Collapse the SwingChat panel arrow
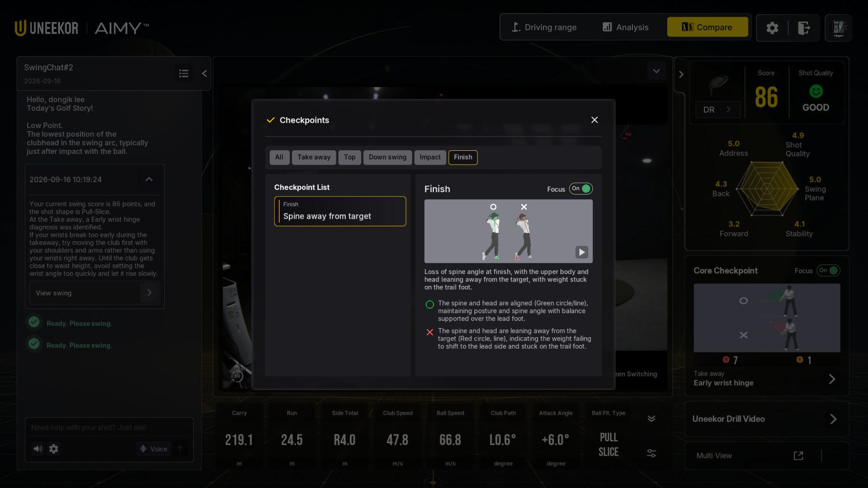Viewport: 868px width, 488px height. coord(204,73)
